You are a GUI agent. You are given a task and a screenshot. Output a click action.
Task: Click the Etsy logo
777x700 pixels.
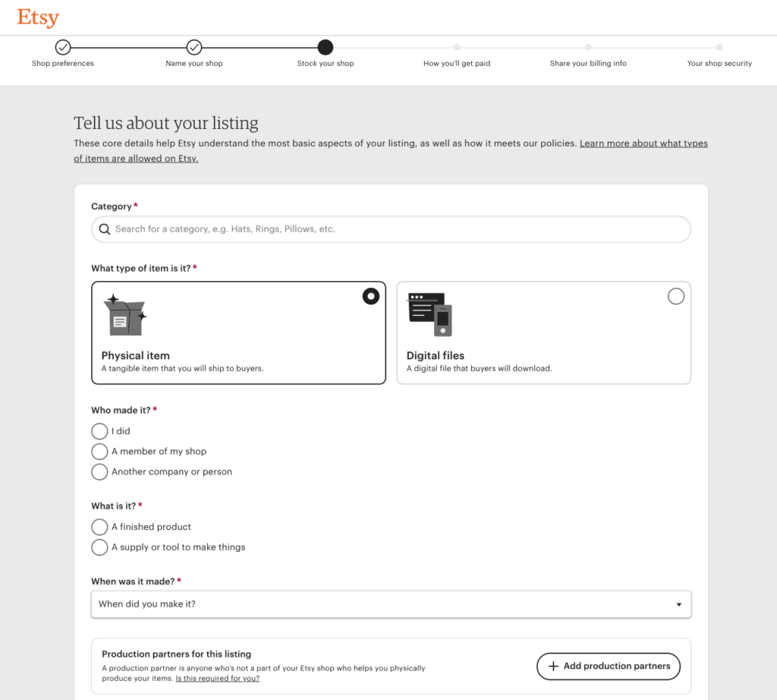[38, 17]
